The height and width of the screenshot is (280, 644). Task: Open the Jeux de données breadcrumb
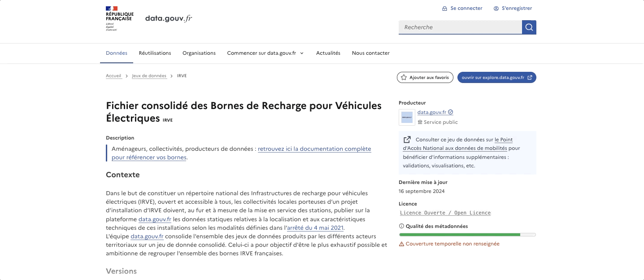click(x=149, y=76)
